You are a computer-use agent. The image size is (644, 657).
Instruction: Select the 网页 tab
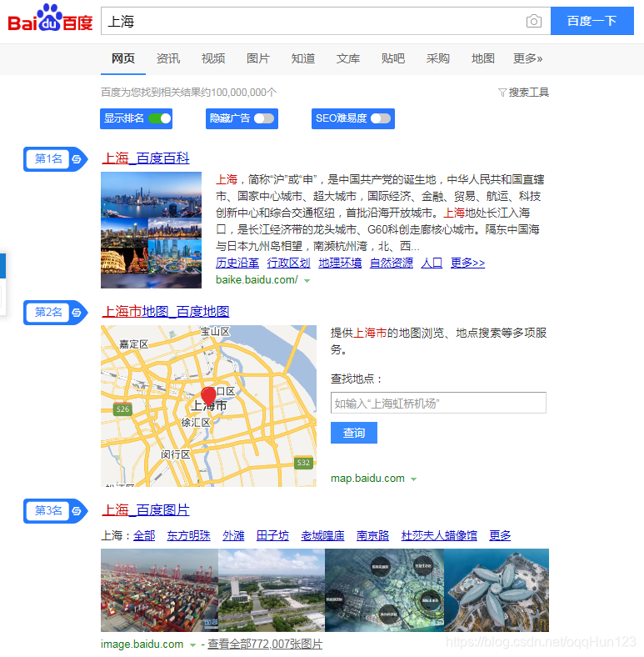pyautogui.click(x=123, y=58)
